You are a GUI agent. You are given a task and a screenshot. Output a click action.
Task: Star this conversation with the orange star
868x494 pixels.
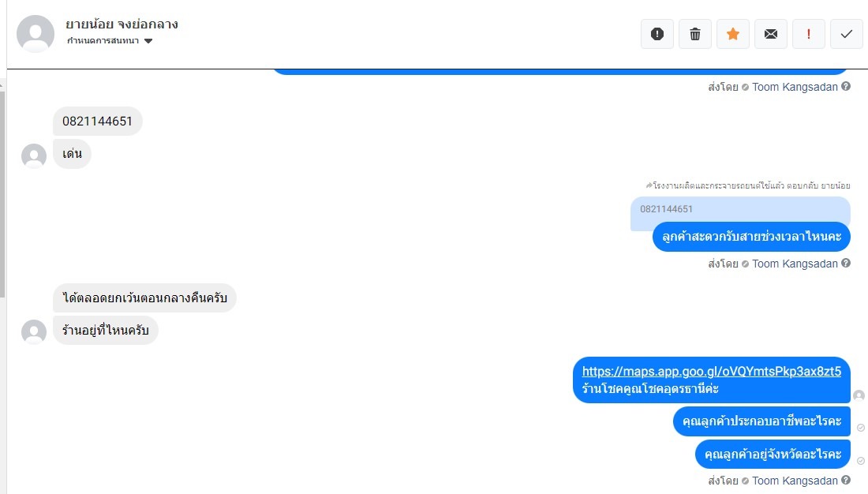[x=733, y=34]
